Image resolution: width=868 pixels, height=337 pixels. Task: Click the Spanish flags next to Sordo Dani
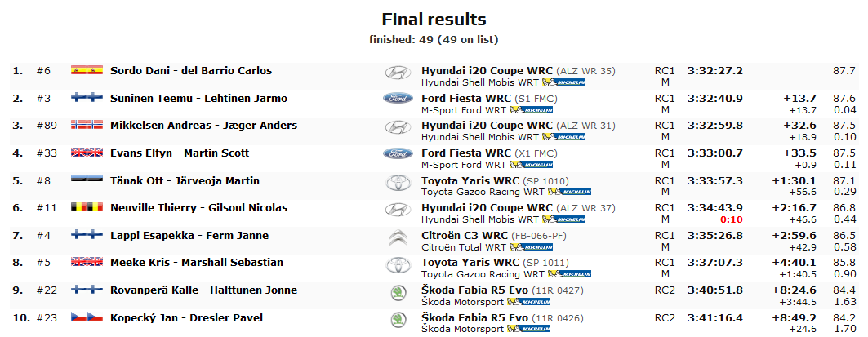(x=87, y=70)
